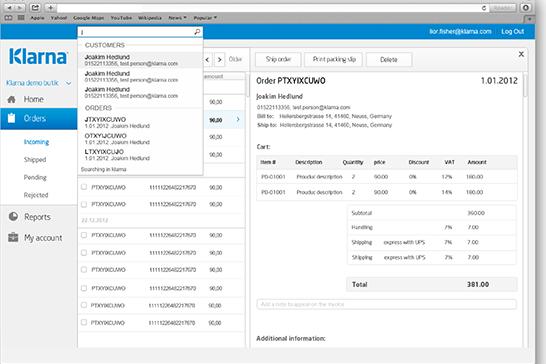Image resolution: width=546 pixels, height=364 pixels.
Task: Open the News bookmarks dropdown
Action: pos(178,18)
